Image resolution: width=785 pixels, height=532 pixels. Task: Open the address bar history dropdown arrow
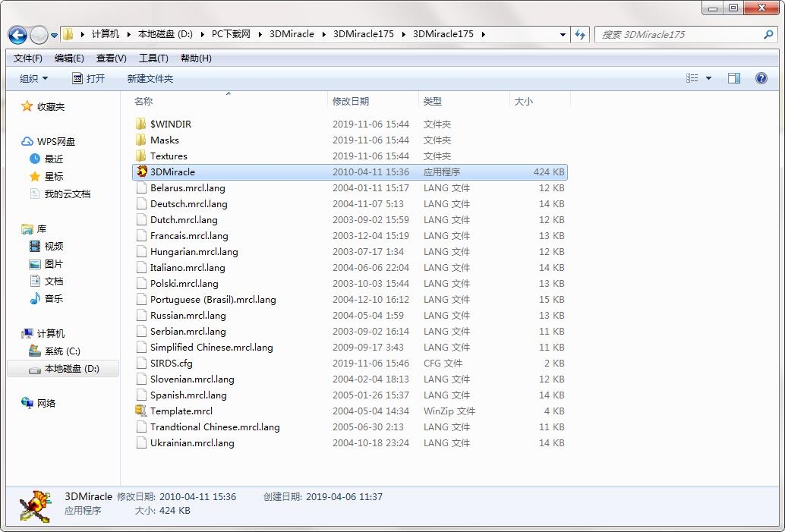pos(563,35)
